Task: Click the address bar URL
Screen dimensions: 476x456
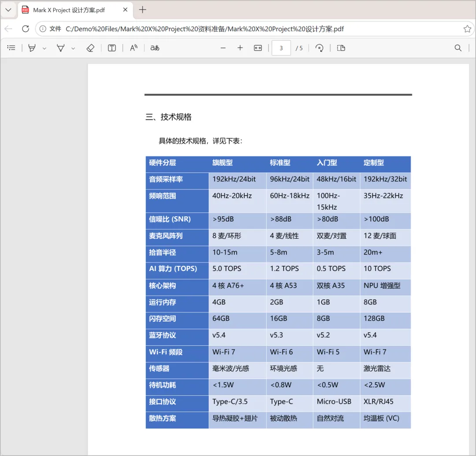Action: point(205,29)
